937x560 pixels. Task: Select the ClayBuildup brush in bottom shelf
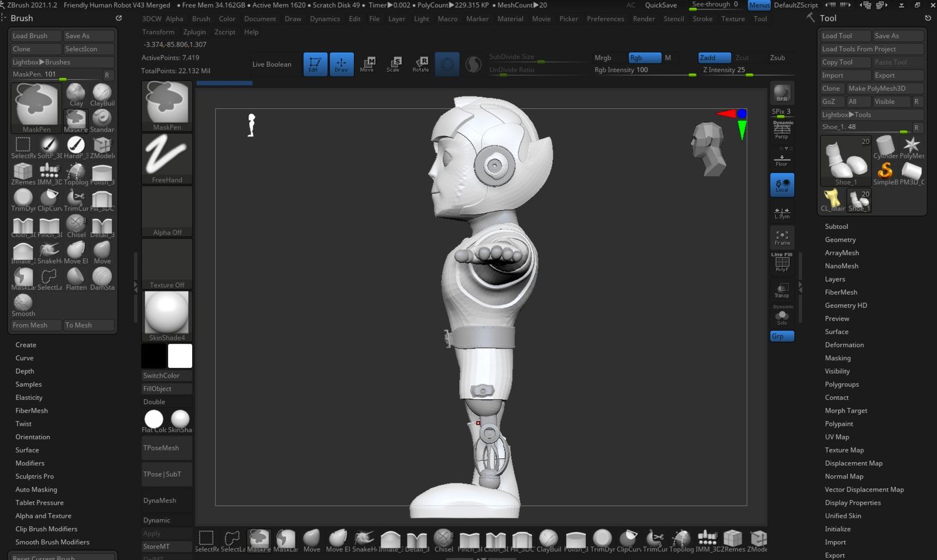coord(548,541)
